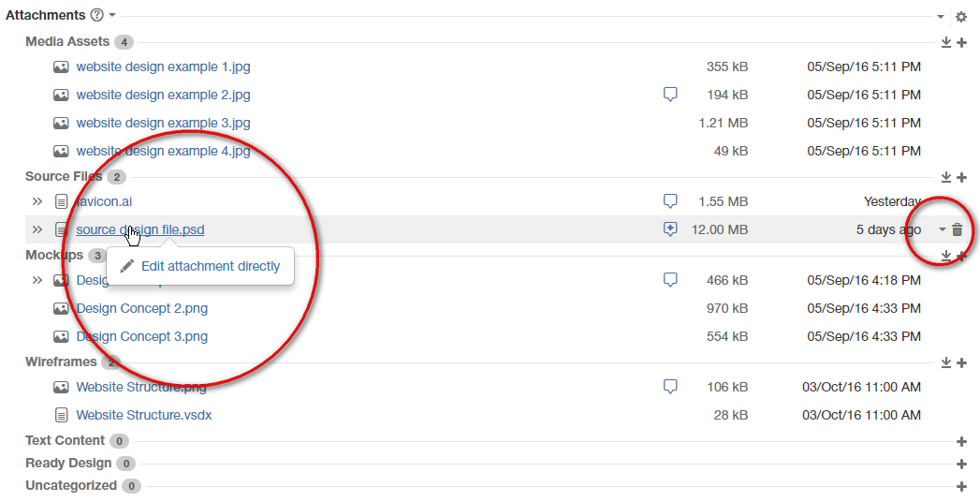980x502 pixels.
Task: Add attachment to Media Assets category
Action: [961, 43]
